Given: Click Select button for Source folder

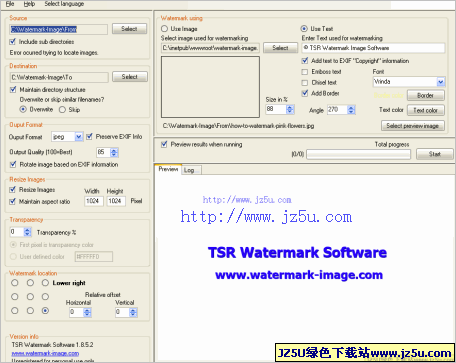Looking at the screenshot, I should [129, 29].
